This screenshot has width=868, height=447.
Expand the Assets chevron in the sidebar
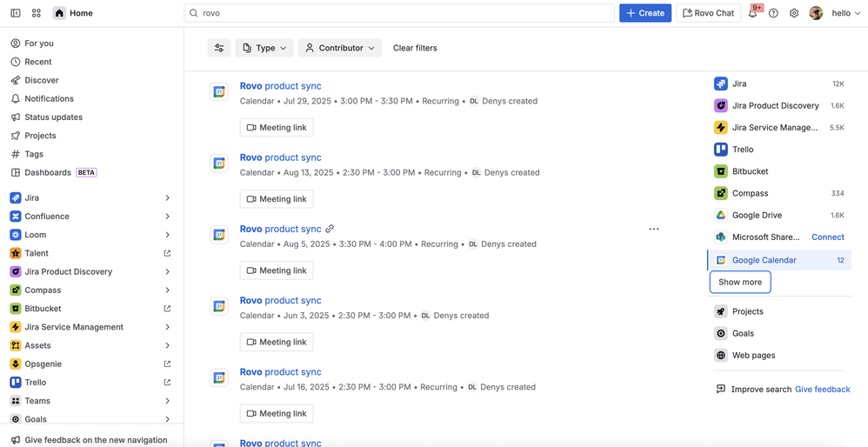point(167,345)
